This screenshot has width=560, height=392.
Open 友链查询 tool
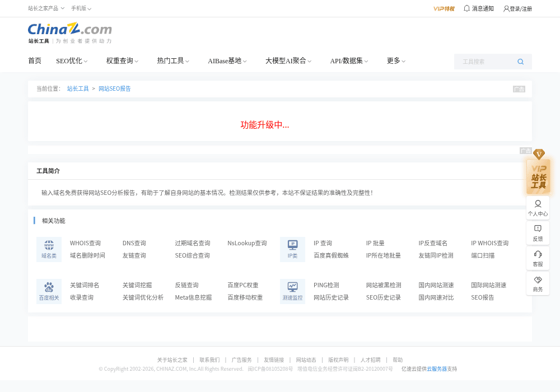(134, 255)
